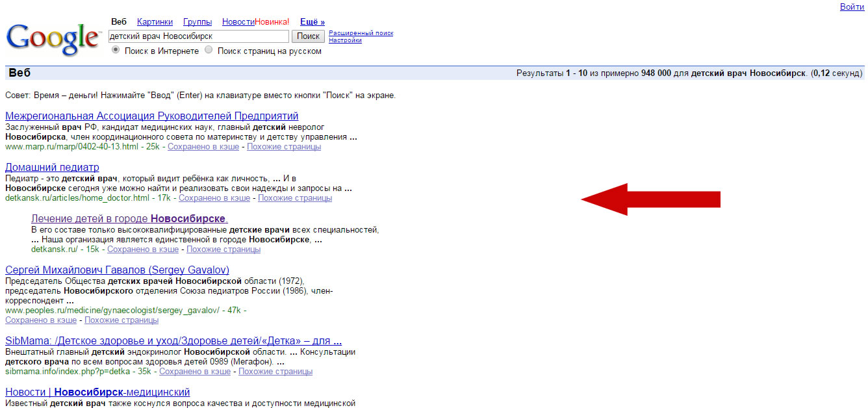Show similar pages for 'detkansk.ru/ - 15k' result
The height and width of the screenshot is (408, 868).
point(223,249)
